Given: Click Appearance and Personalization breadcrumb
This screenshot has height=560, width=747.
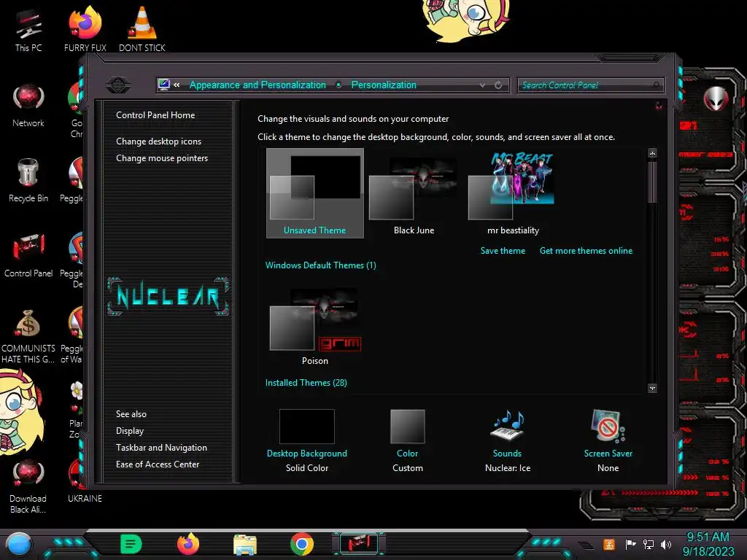Looking at the screenshot, I should [258, 85].
